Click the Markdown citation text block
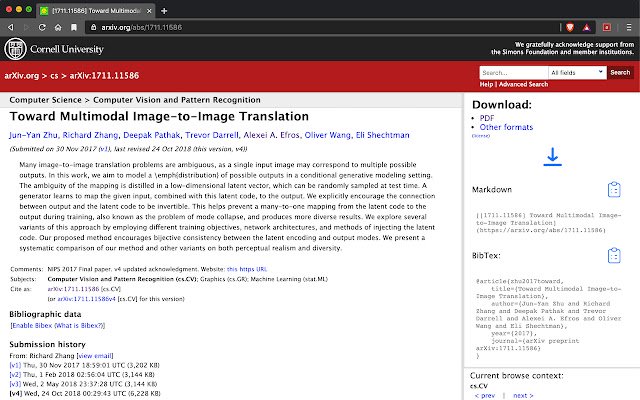The height and width of the screenshot is (400, 640). [548, 223]
